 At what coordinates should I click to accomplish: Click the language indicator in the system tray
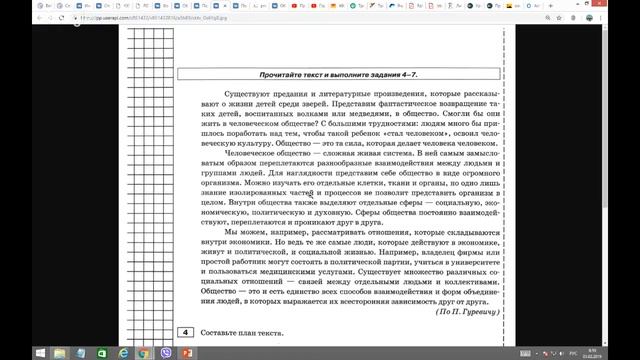pyautogui.click(x=573, y=353)
